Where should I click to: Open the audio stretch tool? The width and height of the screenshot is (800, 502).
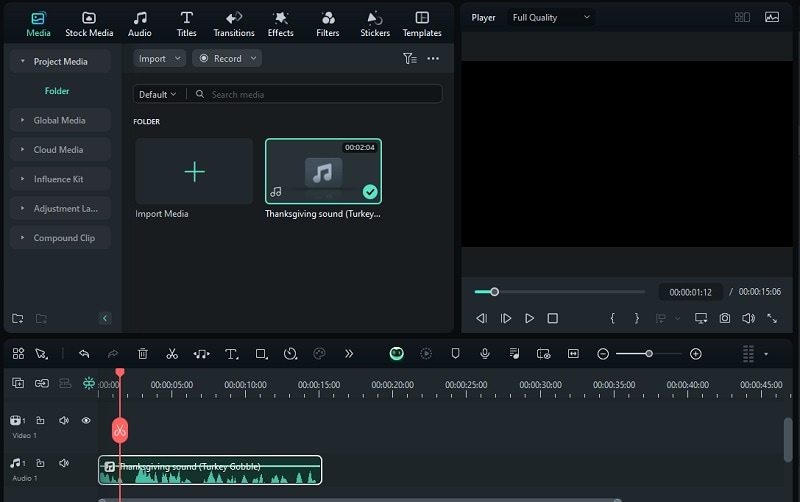point(202,354)
